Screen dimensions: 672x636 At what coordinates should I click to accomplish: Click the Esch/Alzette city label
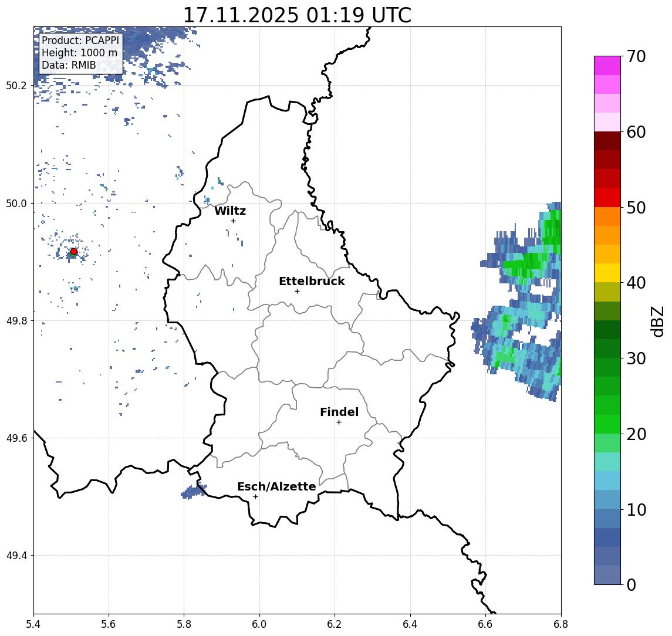[276, 486]
